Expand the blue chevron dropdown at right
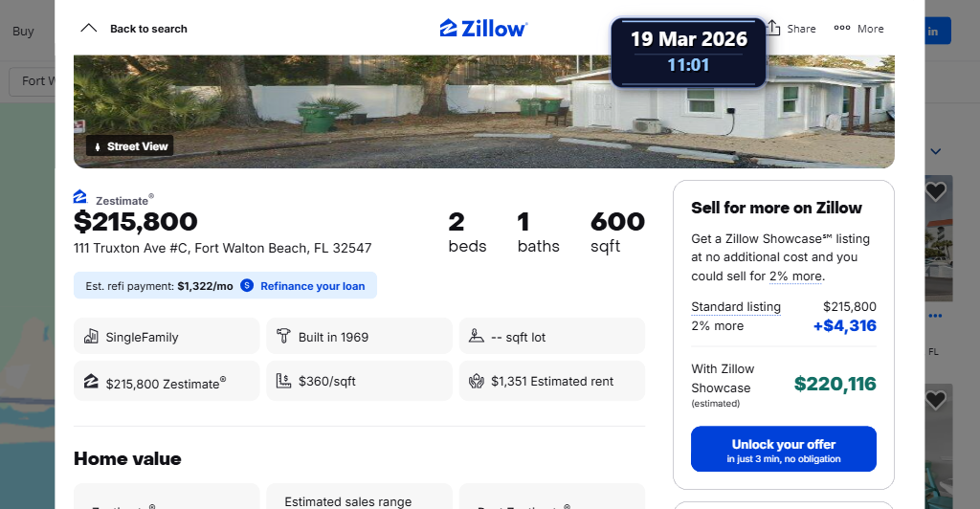This screenshot has height=509, width=980. pos(936,151)
